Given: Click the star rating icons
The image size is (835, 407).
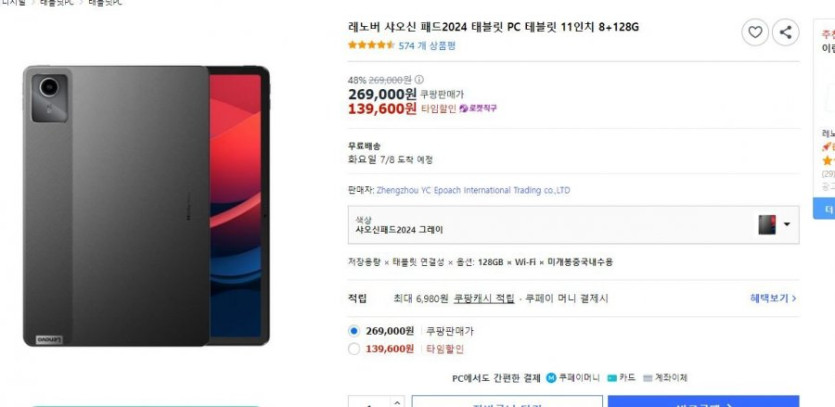Looking at the screenshot, I should point(371,45).
